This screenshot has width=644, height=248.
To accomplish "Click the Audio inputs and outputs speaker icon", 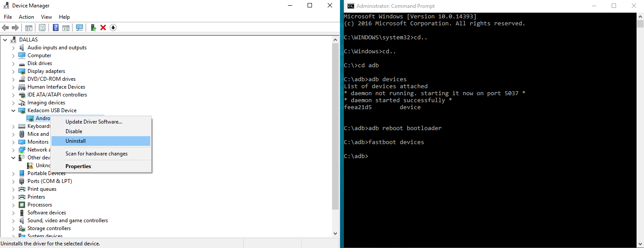I will 22,48.
